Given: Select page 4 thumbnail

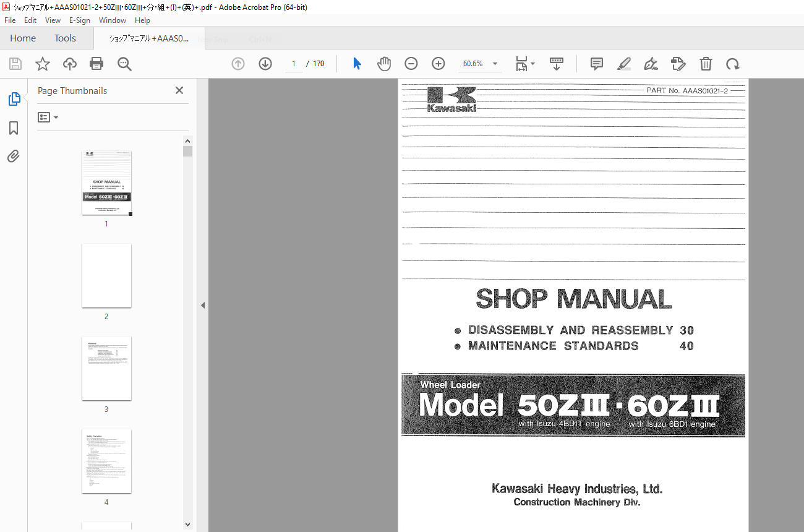Looking at the screenshot, I should click(106, 461).
